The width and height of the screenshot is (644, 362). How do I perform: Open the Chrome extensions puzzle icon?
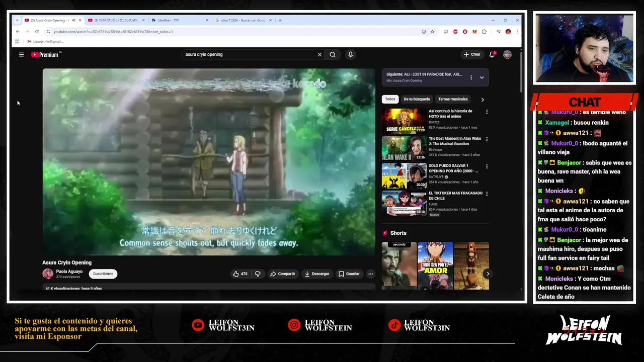click(x=484, y=32)
